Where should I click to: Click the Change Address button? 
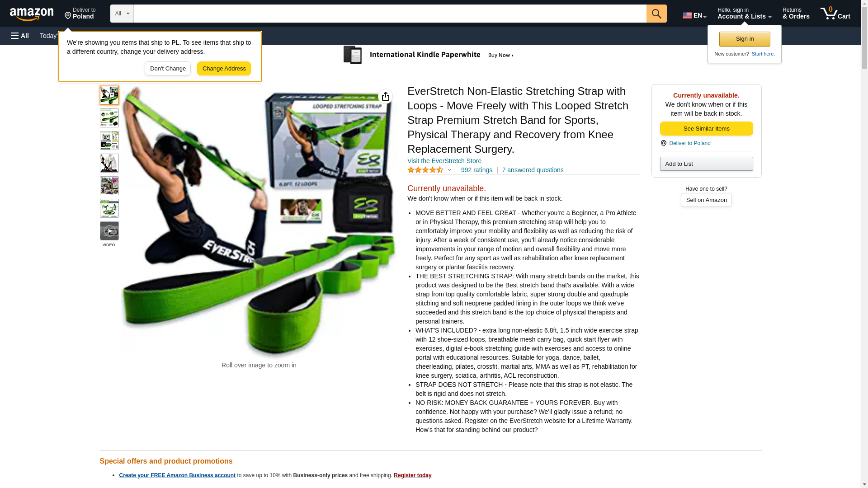click(x=224, y=69)
